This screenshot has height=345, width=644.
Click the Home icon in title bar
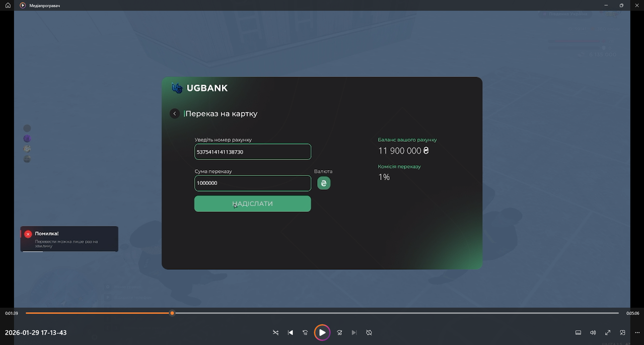8,5
